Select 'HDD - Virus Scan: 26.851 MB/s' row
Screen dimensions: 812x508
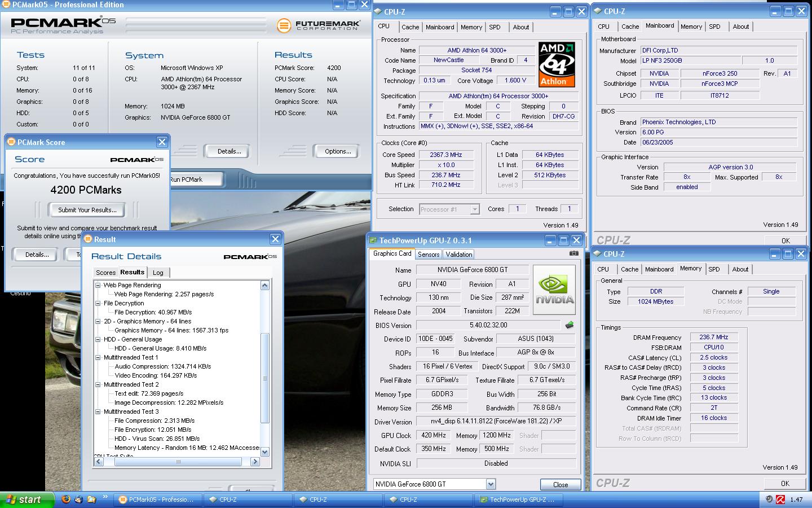tap(157, 439)
